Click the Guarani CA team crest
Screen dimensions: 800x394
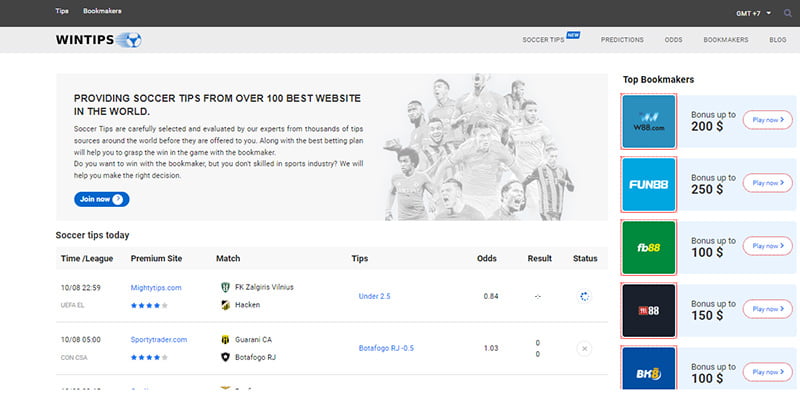[x=226, y=339]
